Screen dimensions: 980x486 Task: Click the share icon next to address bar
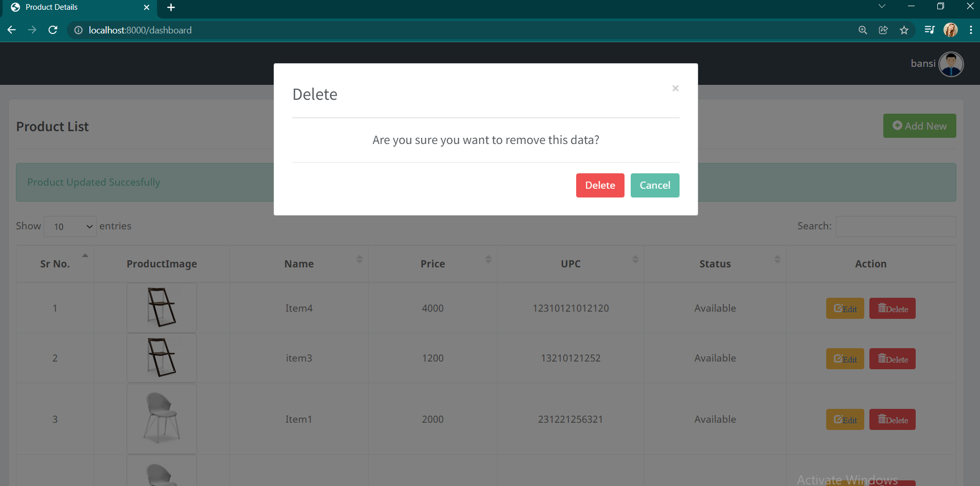tap(883, 30)
